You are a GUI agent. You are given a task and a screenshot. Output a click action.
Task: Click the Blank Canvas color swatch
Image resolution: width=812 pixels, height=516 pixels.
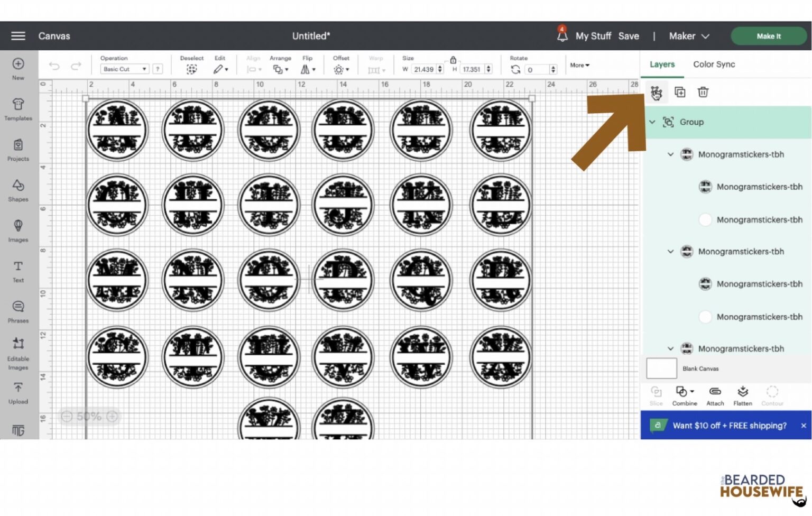click(x=661, y=368)
